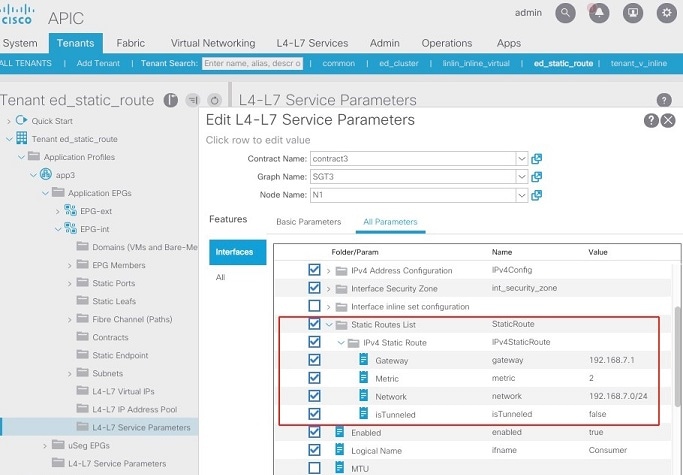Click the EPG-int icon in tree
Image resolution: width=683 pixels, height=475 pixels.
[x=70, y=228]
